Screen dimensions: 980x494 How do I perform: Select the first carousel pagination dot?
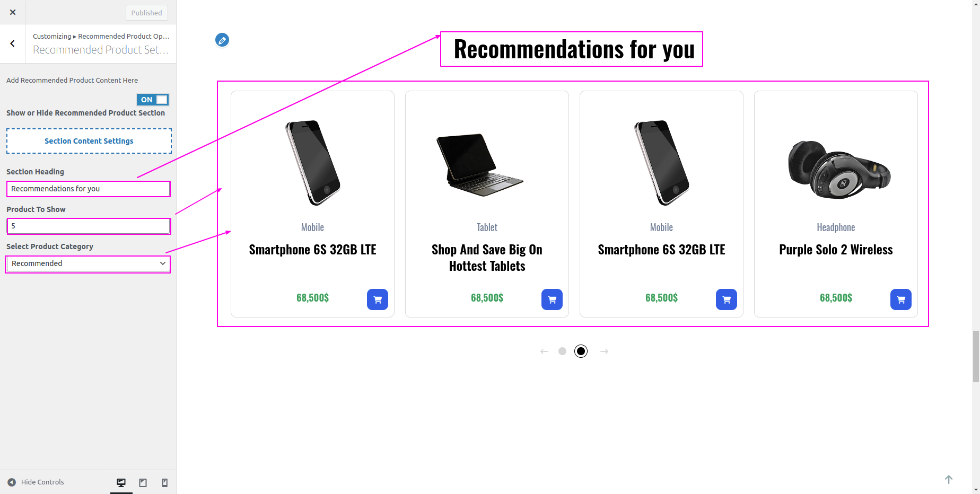pyautogui.click(x=562, y=351)
